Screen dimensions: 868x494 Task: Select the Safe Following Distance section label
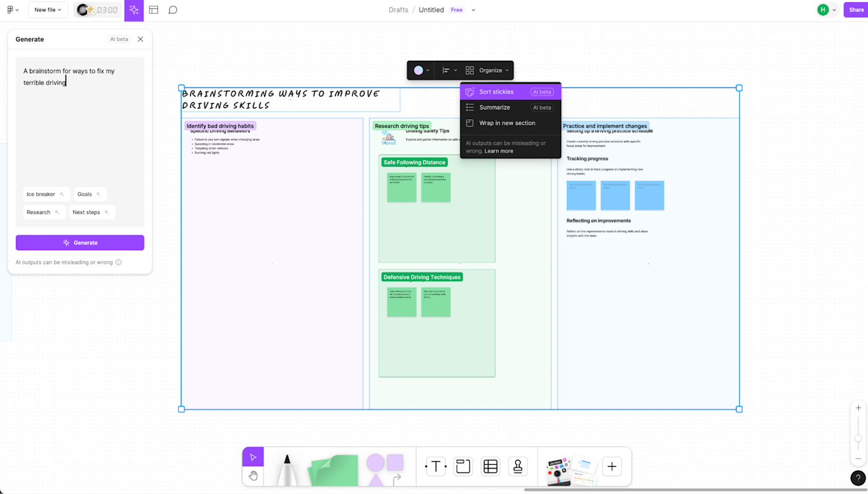click(x=414, y=162)
